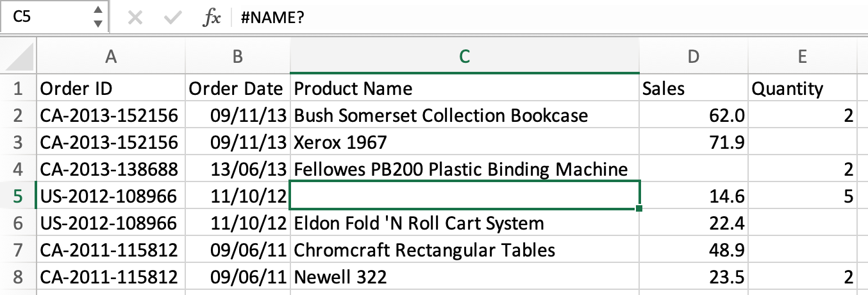Open the fx Insert Function icon
The image size is (868, 295).
click(212, 18)
